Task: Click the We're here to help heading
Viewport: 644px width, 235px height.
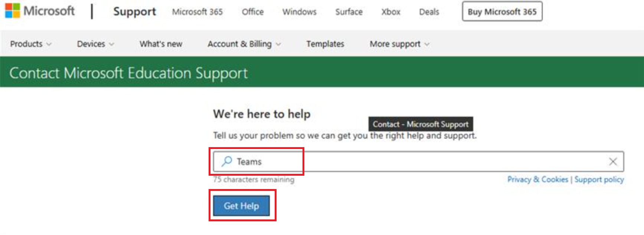Action: pos(262,114)
